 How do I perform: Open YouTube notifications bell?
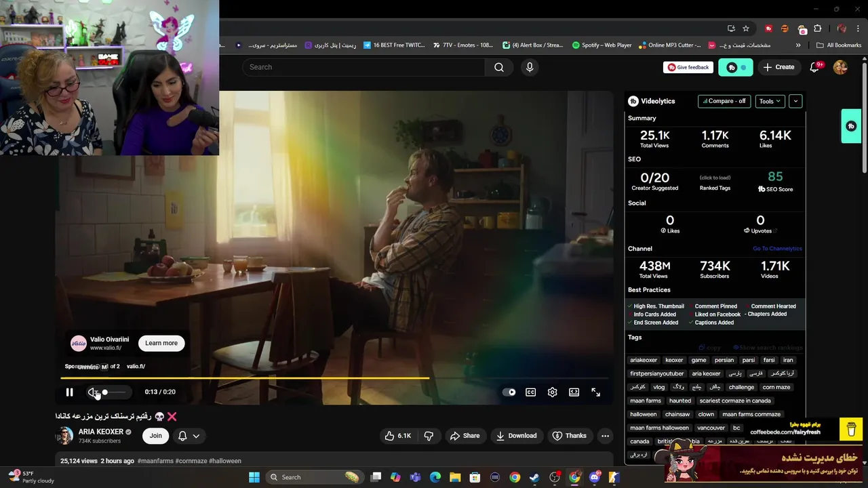point(816,67)
